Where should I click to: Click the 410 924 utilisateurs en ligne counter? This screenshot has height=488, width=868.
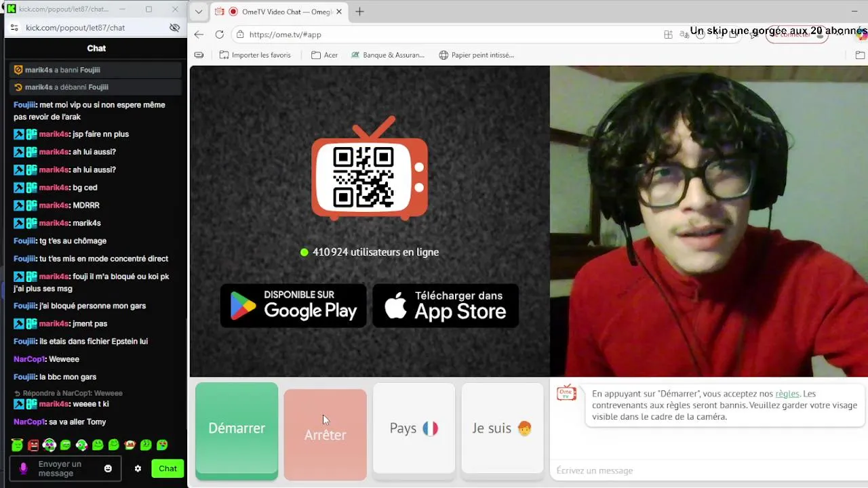click(x=370, y=252)
